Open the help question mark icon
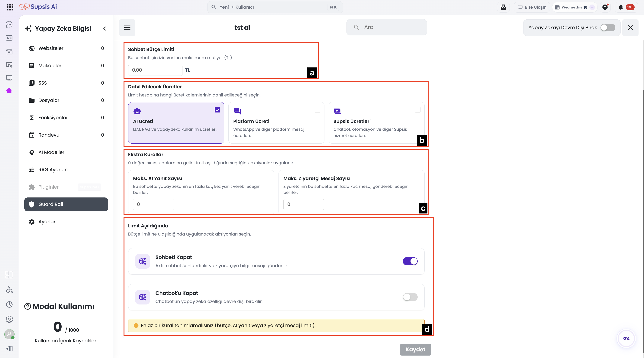Image resolution: width=644 pixels, height=358 pixels. point(605,7)
